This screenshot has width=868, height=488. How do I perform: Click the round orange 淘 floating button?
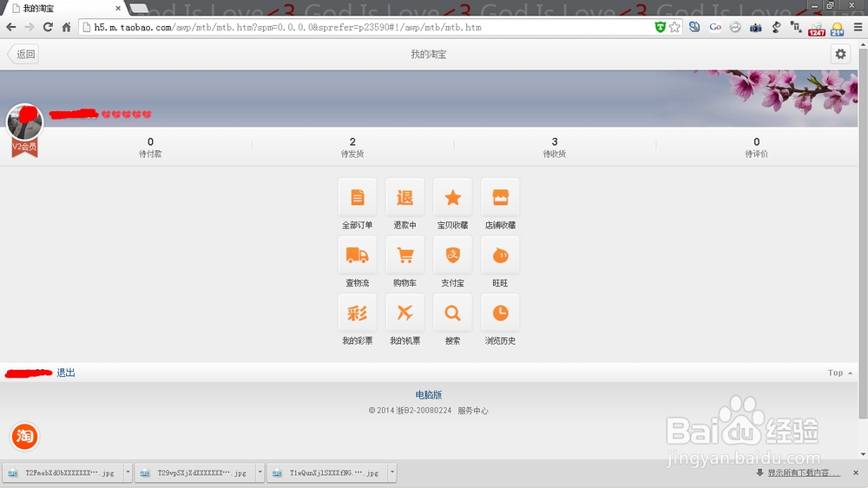[x=24, y=436]
